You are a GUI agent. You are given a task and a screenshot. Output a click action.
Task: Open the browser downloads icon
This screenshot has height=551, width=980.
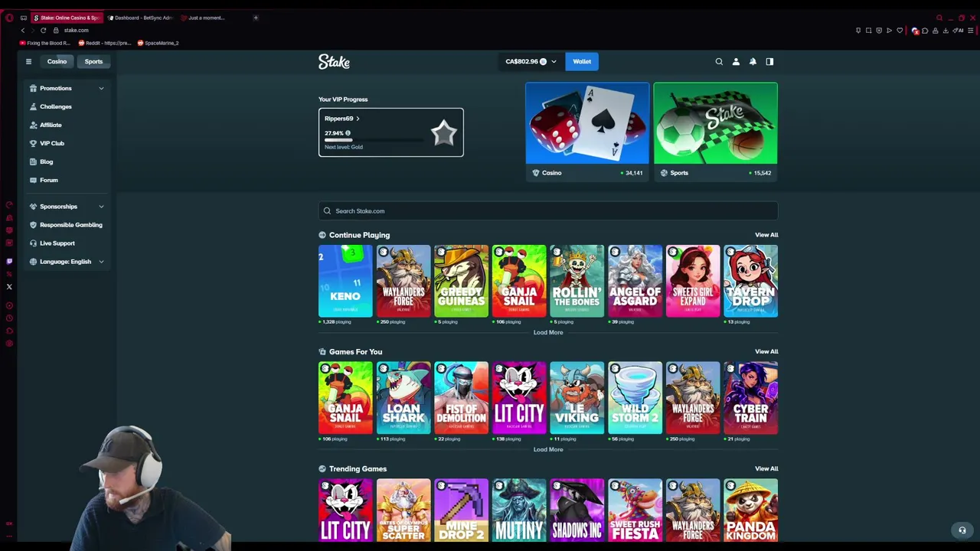click(946, 31)
